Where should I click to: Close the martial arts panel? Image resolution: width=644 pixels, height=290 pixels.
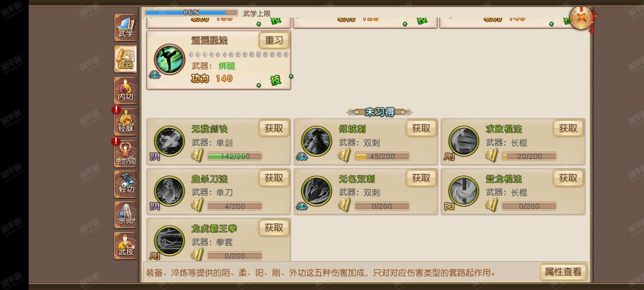(x=581, y=18)
